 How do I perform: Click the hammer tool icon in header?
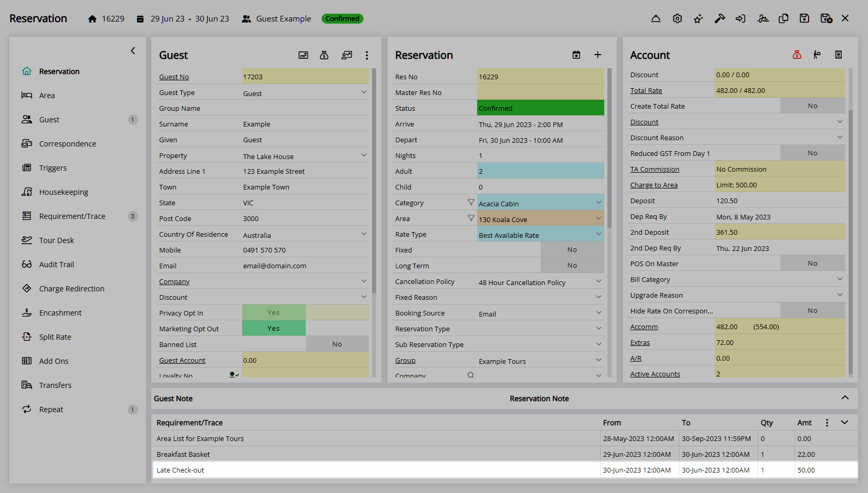coord(720,18)
